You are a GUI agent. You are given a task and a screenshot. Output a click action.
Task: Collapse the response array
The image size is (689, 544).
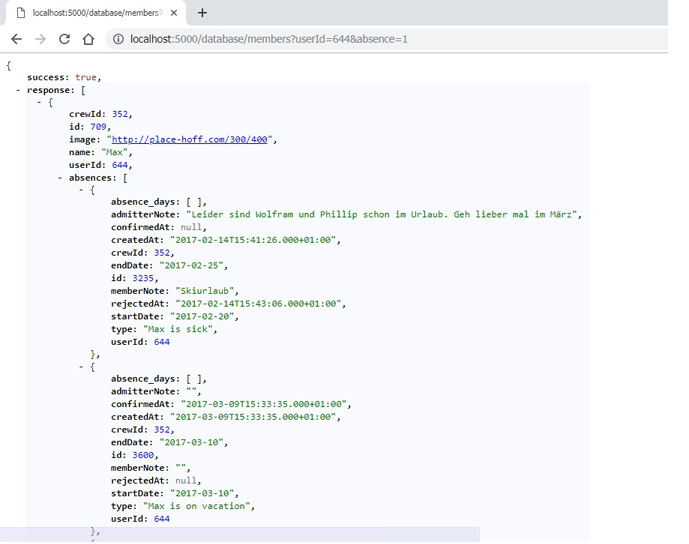19,90
